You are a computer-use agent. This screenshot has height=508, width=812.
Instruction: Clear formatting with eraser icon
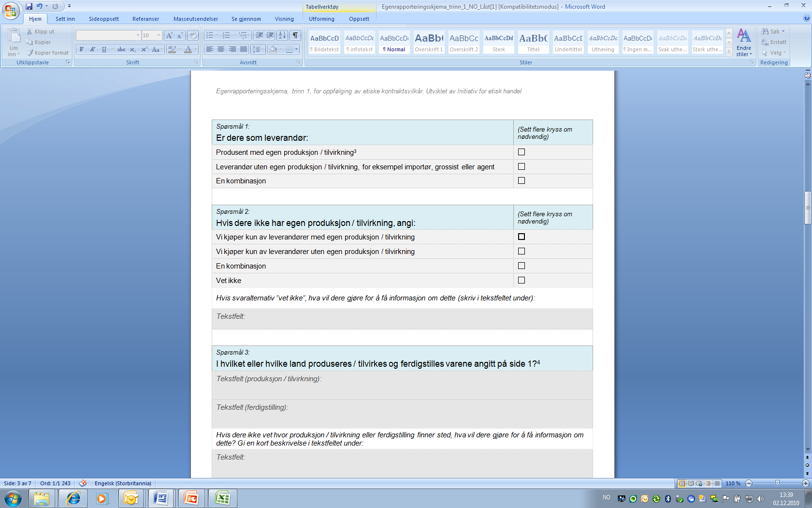pyautogui.click(x=193, y=35)
